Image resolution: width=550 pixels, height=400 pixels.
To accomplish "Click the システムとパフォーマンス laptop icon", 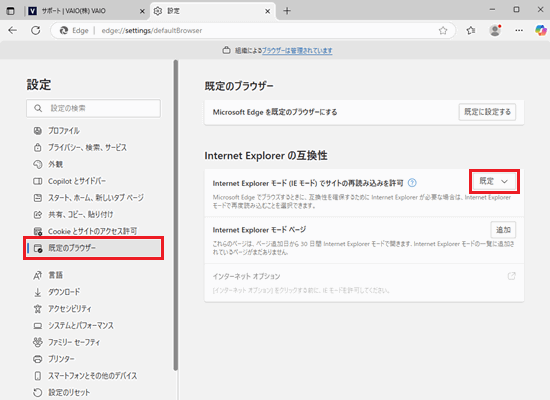I will click(38, 326).
